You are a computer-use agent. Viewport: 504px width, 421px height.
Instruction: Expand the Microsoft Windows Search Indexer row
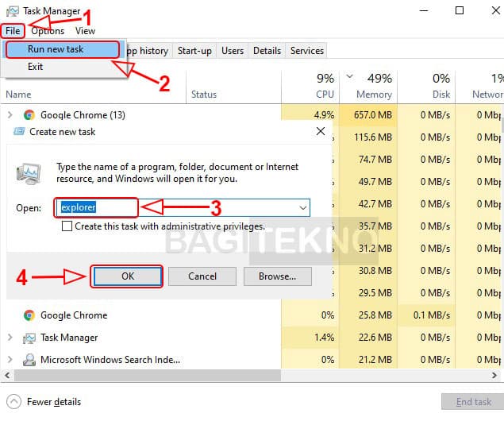(x=10, y=360)
